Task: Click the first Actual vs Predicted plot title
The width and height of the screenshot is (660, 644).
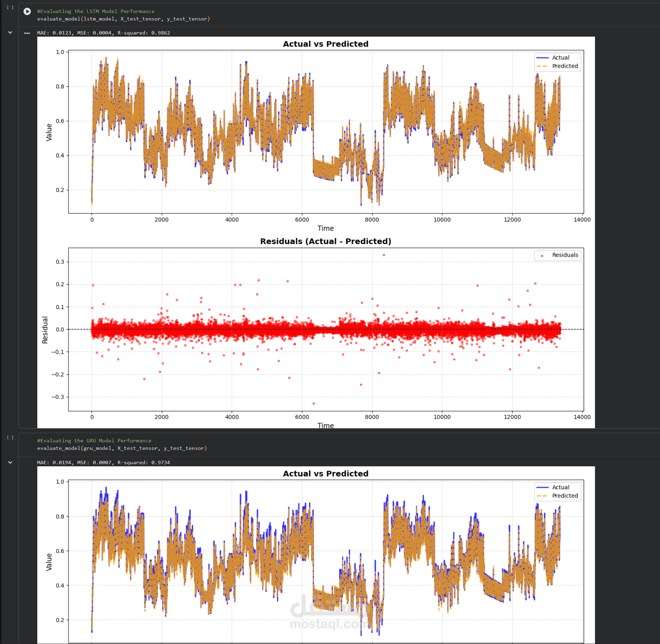Action: 325,44
